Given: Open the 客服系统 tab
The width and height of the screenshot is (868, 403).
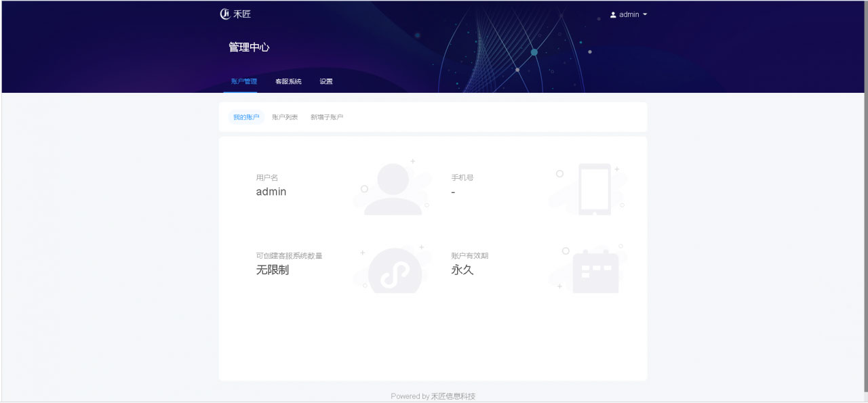Looking at the screenshot, I should 288,81.
